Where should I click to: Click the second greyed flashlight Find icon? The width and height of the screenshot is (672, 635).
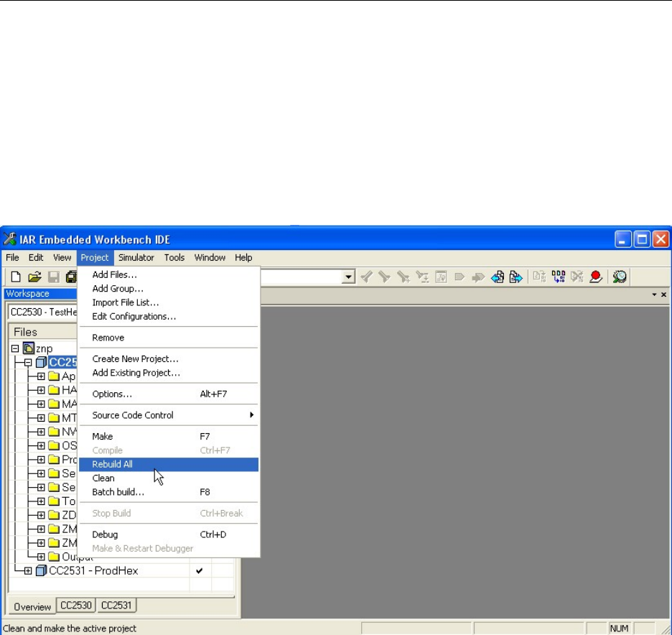(x=385, y=277)
